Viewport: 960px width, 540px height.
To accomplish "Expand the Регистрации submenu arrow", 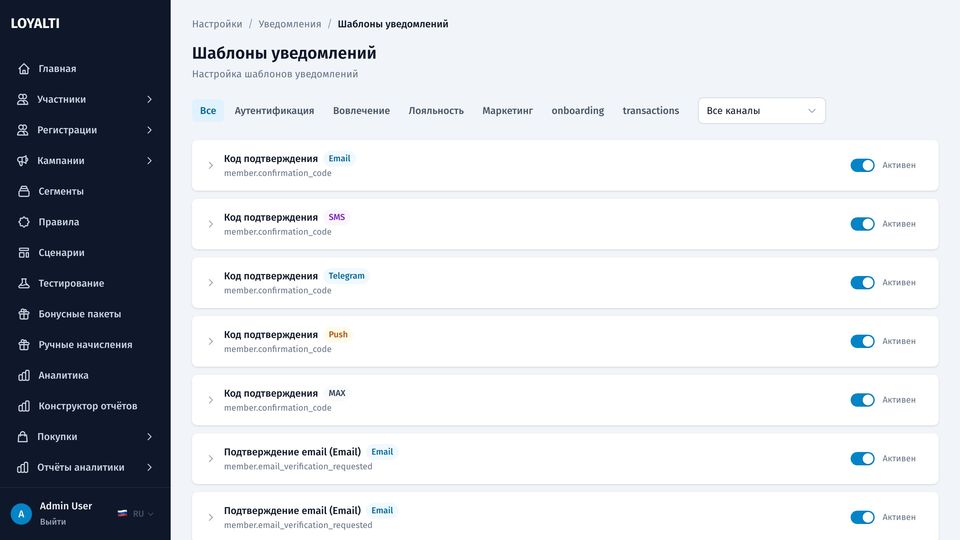I will pos(149,130).
